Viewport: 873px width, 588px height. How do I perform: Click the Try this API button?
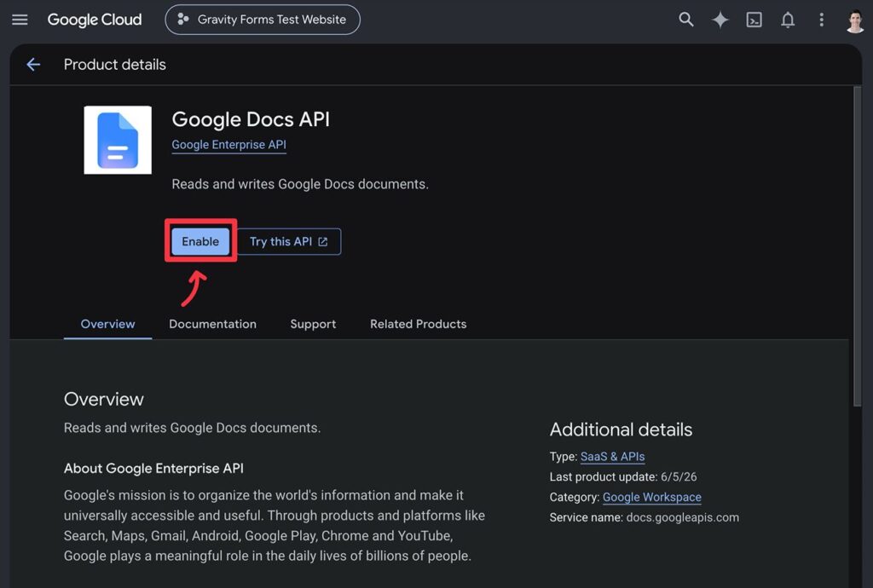coord(289,241)
